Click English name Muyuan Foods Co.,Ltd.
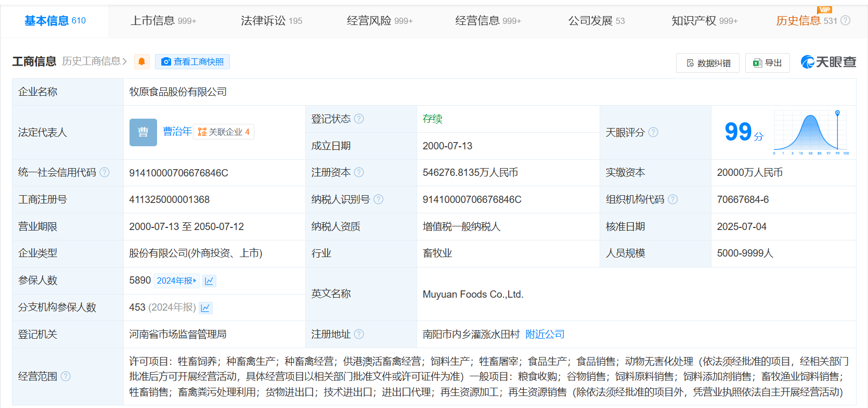Screen dimensions: 868x408 point(473,294)
